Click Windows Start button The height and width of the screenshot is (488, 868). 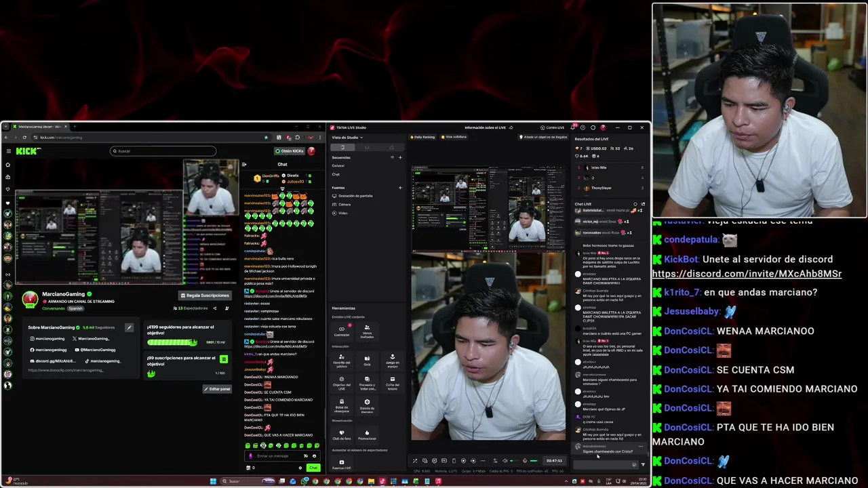click(213, 482)
